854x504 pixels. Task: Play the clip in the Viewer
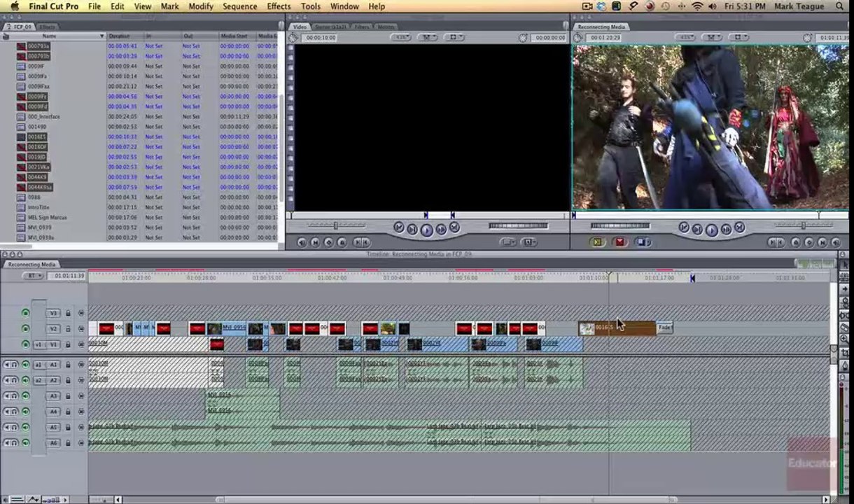click(x=426, y=230)
